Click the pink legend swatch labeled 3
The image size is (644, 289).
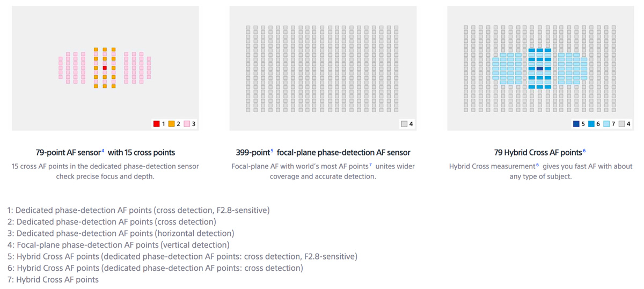[x=187, y=124]
